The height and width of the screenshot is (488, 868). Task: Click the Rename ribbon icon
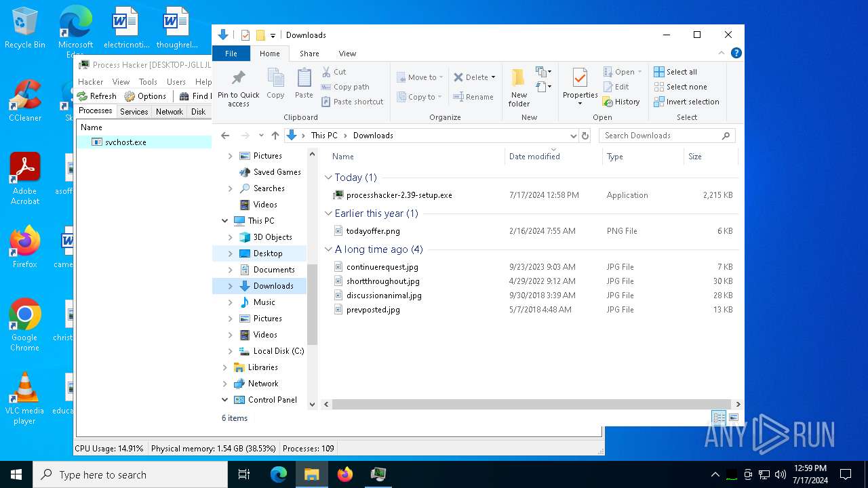coord(473,97)
